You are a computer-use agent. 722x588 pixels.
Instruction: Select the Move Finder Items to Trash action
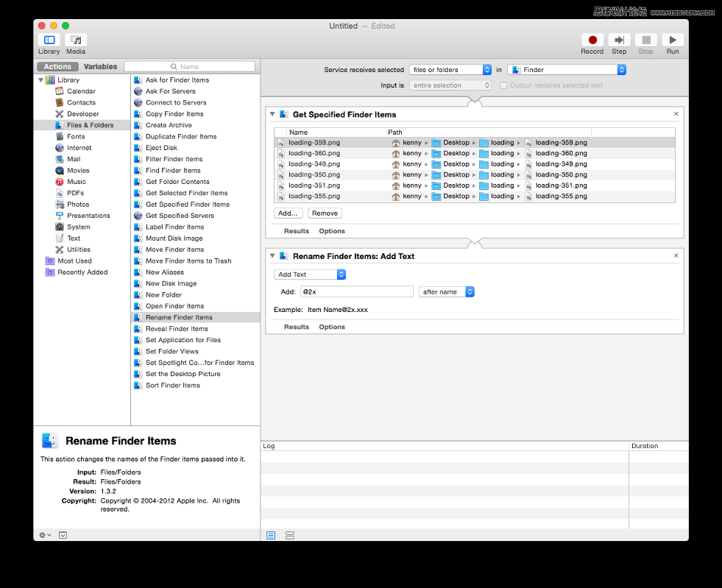(197, 261)
